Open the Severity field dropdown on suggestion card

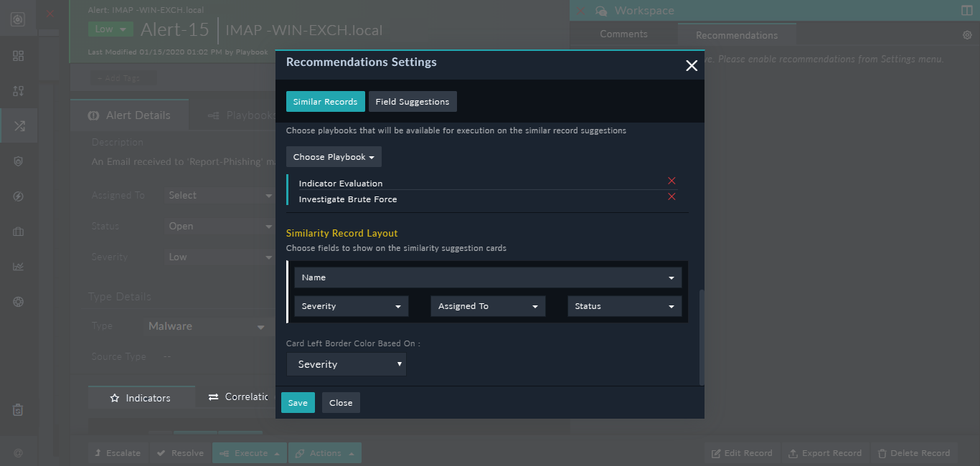pyautogui.click(x=351, y=306)
